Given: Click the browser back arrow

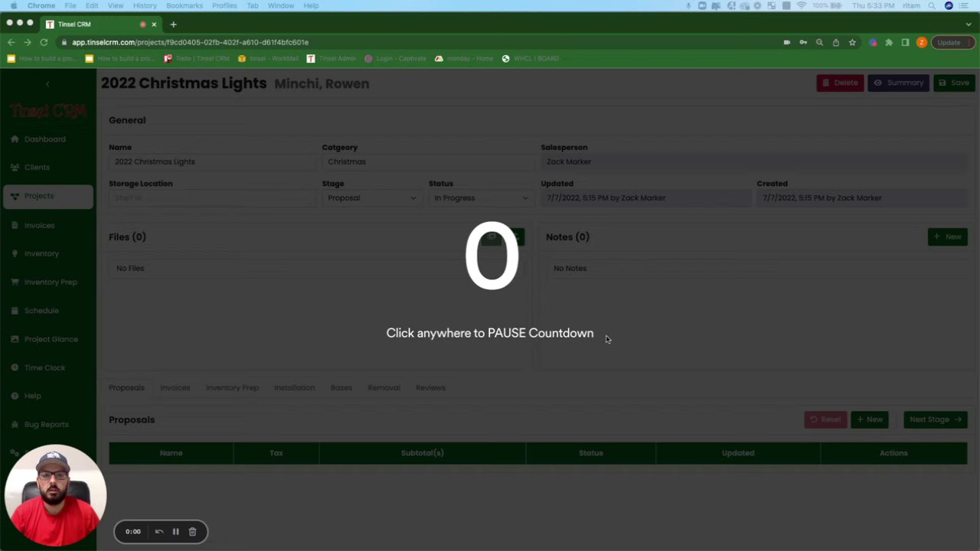Looking at the screenshot, I should coord(11,42).
